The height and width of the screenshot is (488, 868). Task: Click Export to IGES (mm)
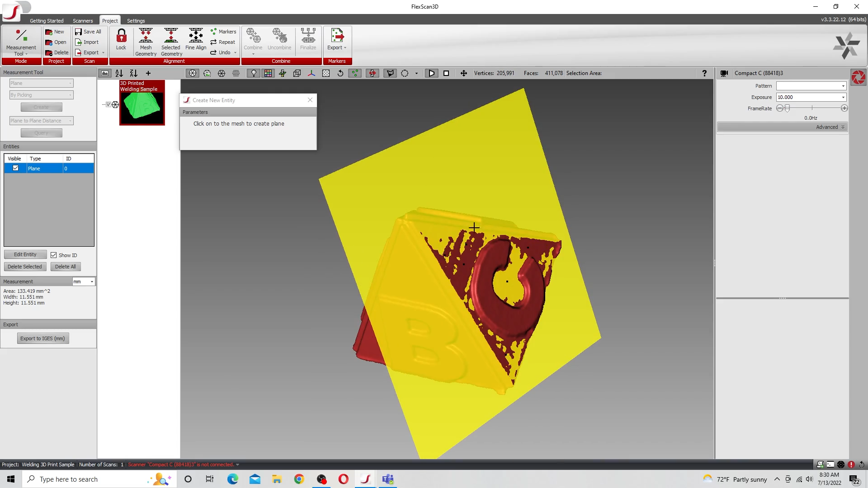[x=43, y=338]
